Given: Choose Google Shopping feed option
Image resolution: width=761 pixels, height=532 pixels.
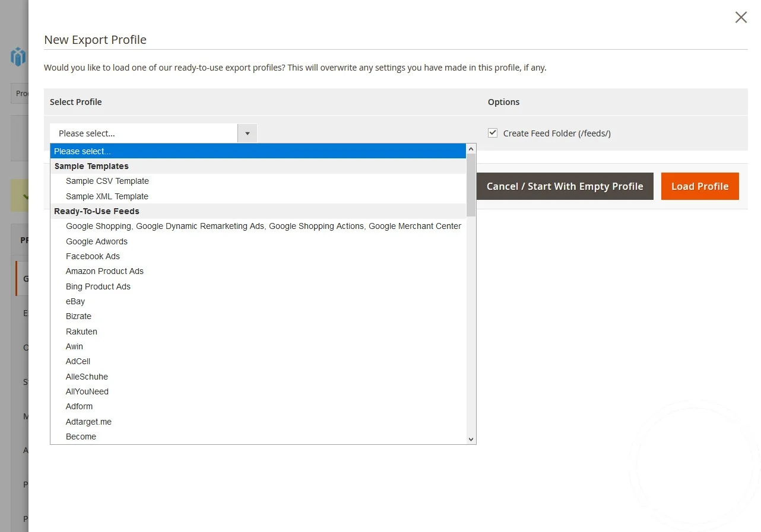Looking at the screenshot, I should coord(263,226).
